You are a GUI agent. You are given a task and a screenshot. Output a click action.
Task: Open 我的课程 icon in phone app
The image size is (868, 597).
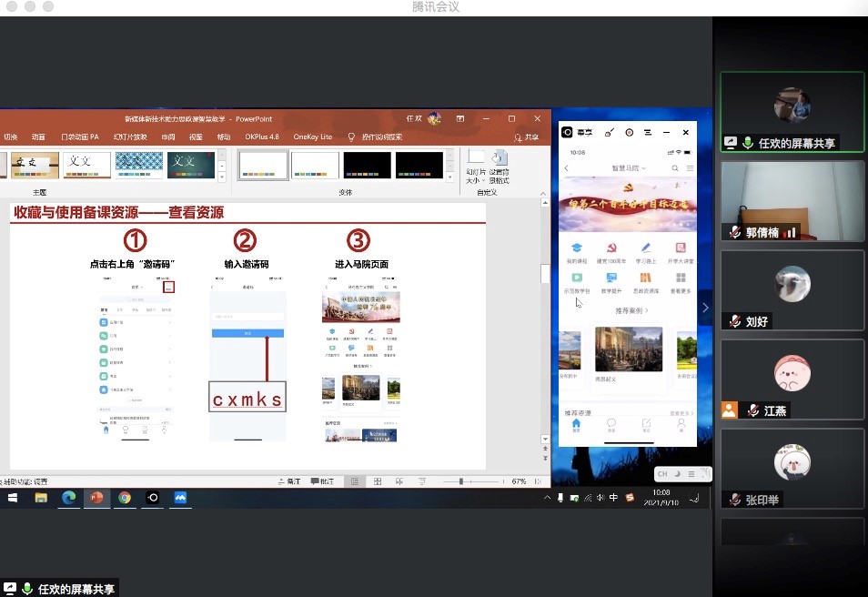click(576, 248)
